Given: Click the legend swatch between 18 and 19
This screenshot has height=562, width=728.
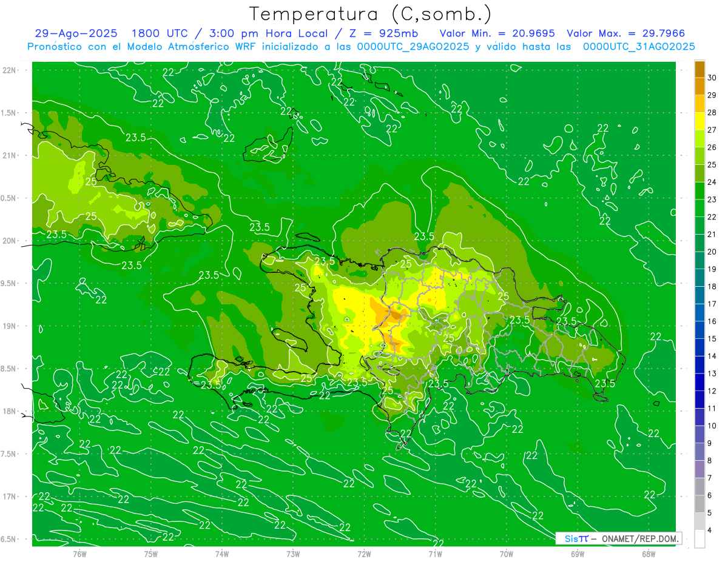Looking at the screenshot, I should 699,278.
